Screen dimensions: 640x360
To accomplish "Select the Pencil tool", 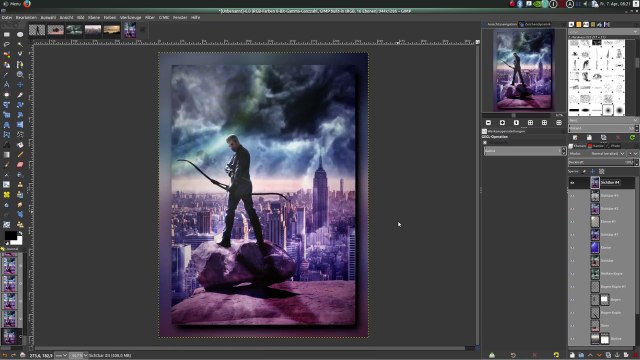I will pyautogui.click(x=20, y=155).
